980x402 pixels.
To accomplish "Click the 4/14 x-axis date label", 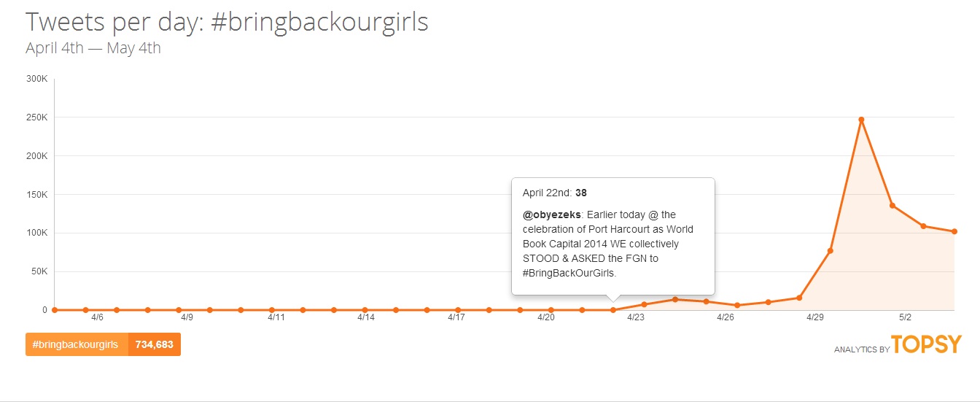I will [366, 317].
